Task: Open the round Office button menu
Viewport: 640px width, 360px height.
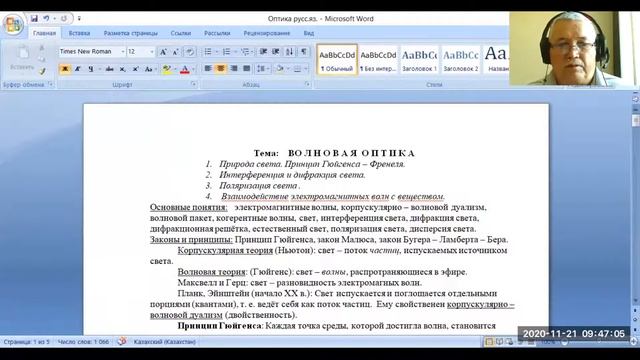Action: coord(13,24)
